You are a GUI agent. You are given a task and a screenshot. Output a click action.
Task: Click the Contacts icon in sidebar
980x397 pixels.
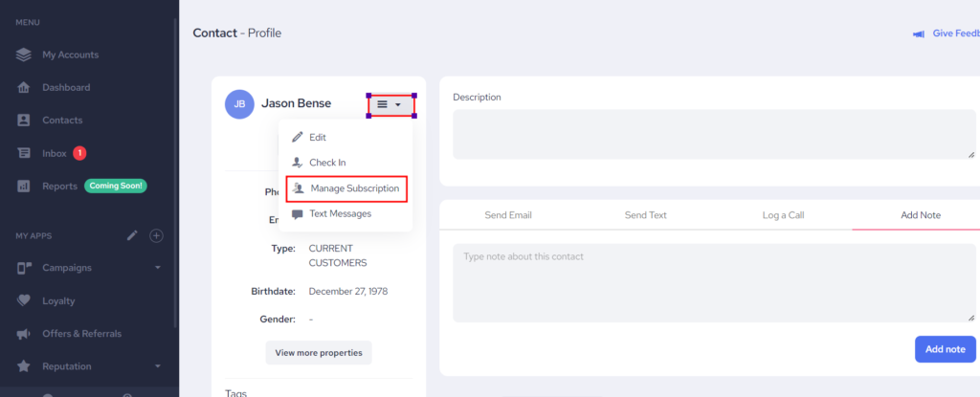tap(24, 121)
